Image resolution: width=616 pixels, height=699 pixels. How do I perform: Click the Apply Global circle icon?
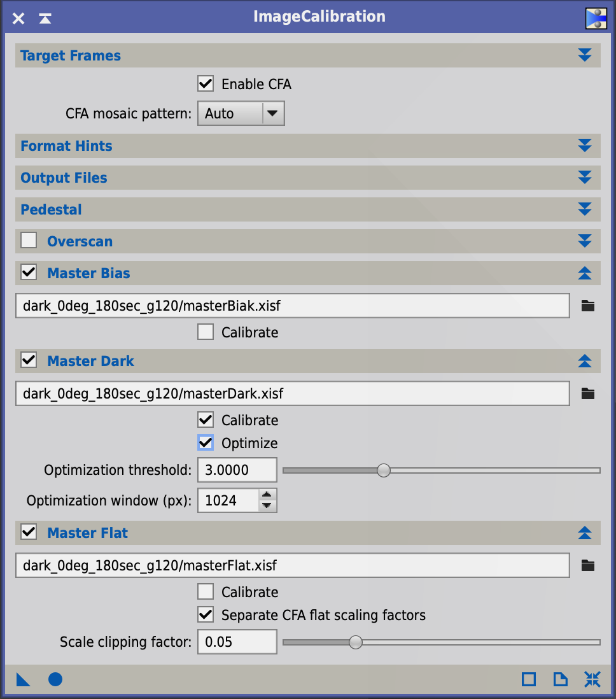(x=55, y=679)
